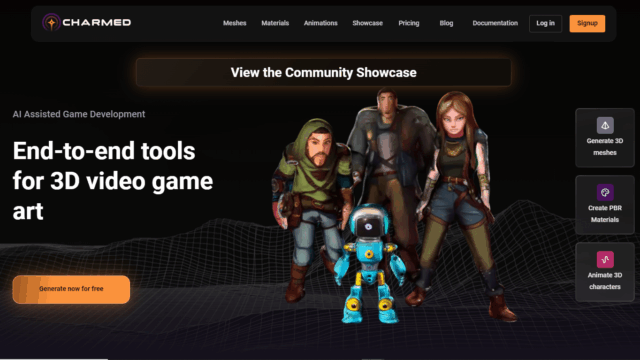The height and width of the screenshot is (360, 640).
Task: Click the orange Signup button
Action: (587, 23)
